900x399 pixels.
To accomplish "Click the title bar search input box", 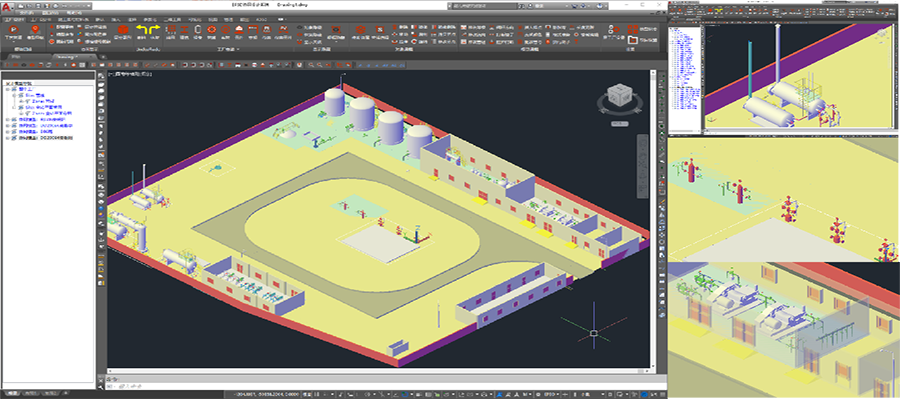I will click(x=486, y=5).
